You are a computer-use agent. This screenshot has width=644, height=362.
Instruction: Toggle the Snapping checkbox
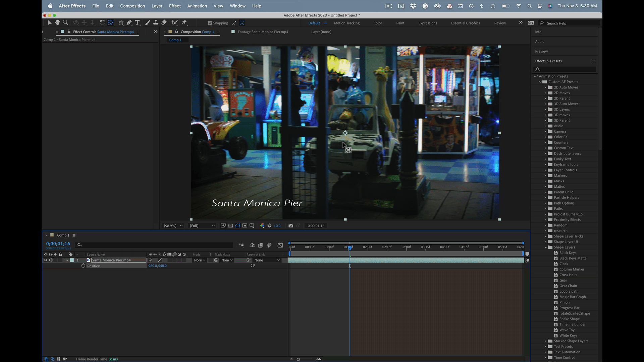tap(210, 23)
